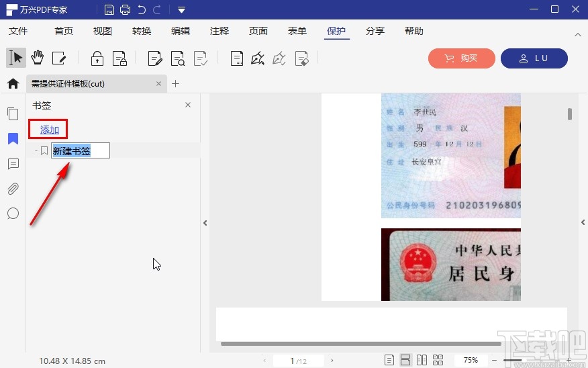Toggle the bookmarks sidebar panel

13,139
